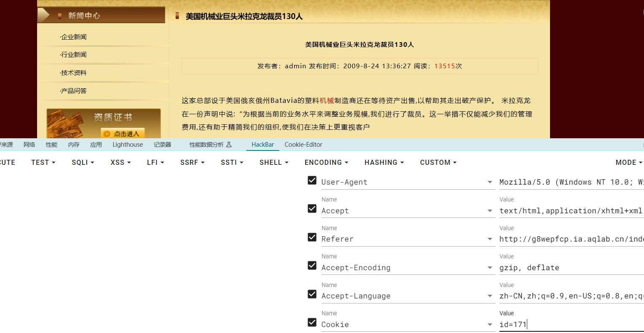The image size is (644, 333).
Task: Click the red 机械 keyword link
Action: [327, 100]
